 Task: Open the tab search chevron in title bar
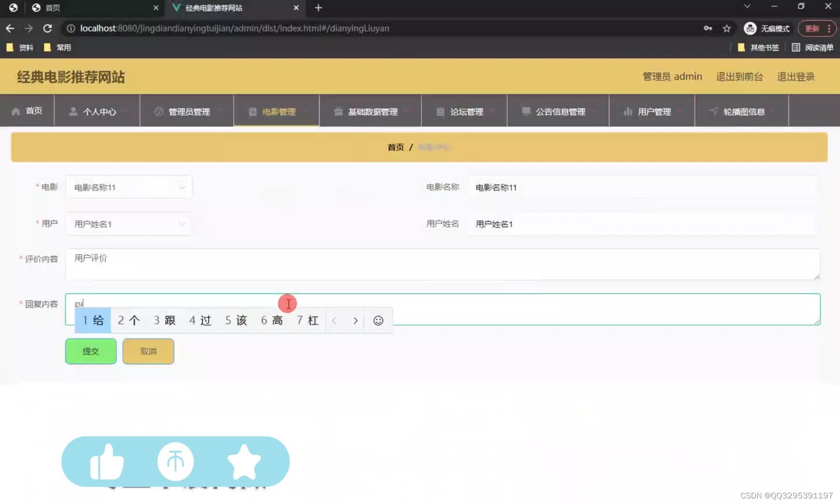[x=747, y=7]
